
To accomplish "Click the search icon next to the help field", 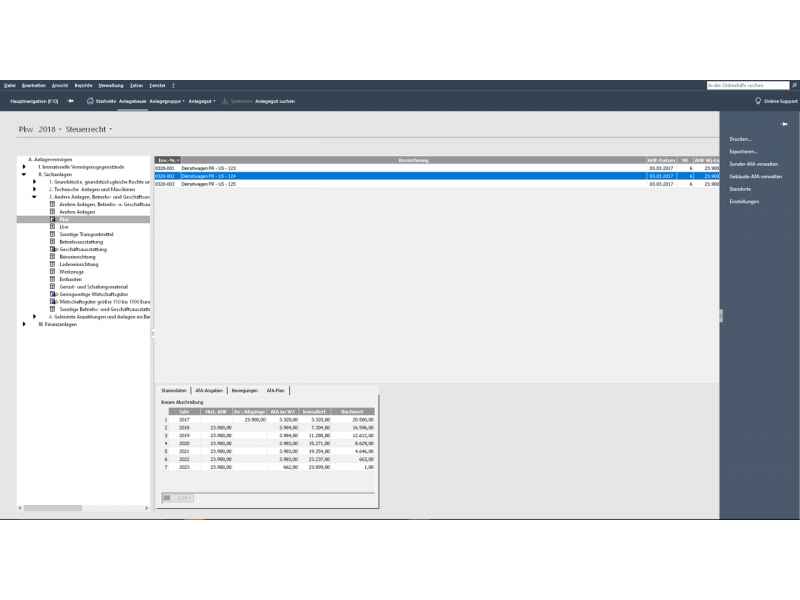I will point(793,86).
